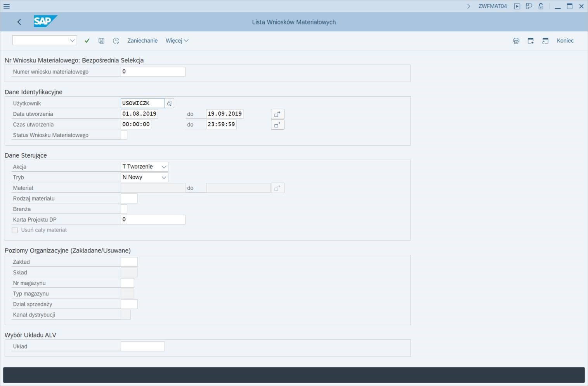Image resolution: width=588 pixels, height=386 pixels.
Task: Click the Zakład input field
Action: 129,262
